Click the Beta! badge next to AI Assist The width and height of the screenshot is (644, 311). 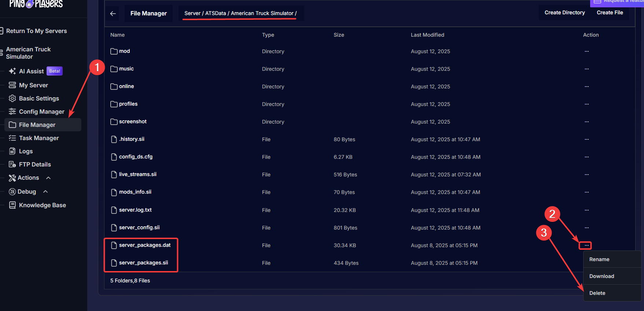55,71
